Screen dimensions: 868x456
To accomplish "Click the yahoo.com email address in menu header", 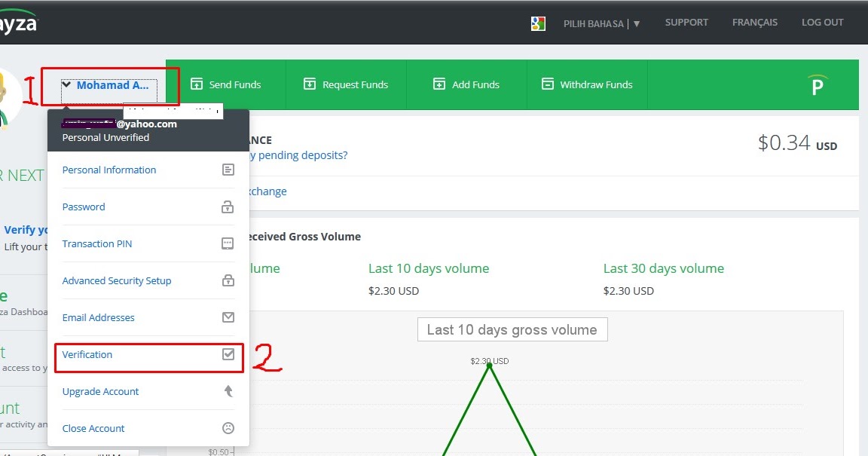I will [120, 124].
